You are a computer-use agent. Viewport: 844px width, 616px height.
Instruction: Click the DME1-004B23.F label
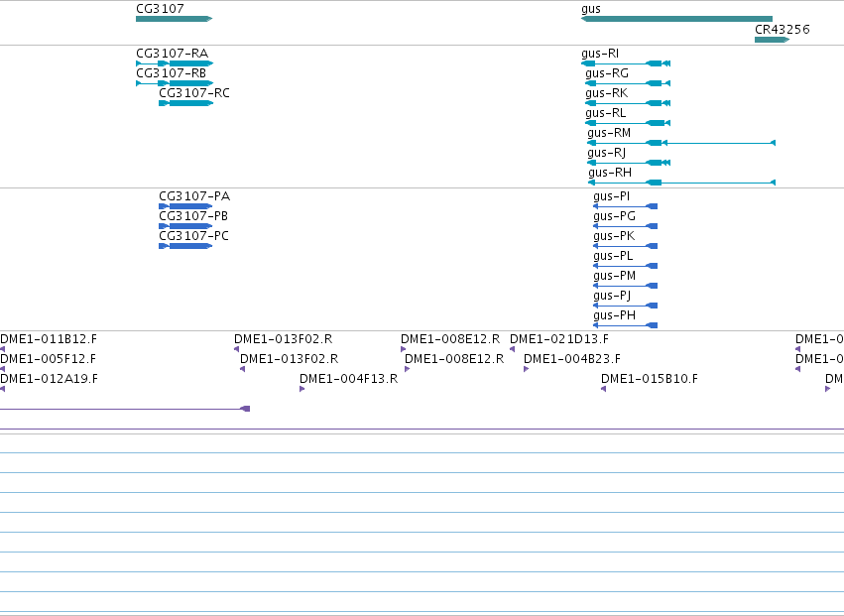(571, 359)
